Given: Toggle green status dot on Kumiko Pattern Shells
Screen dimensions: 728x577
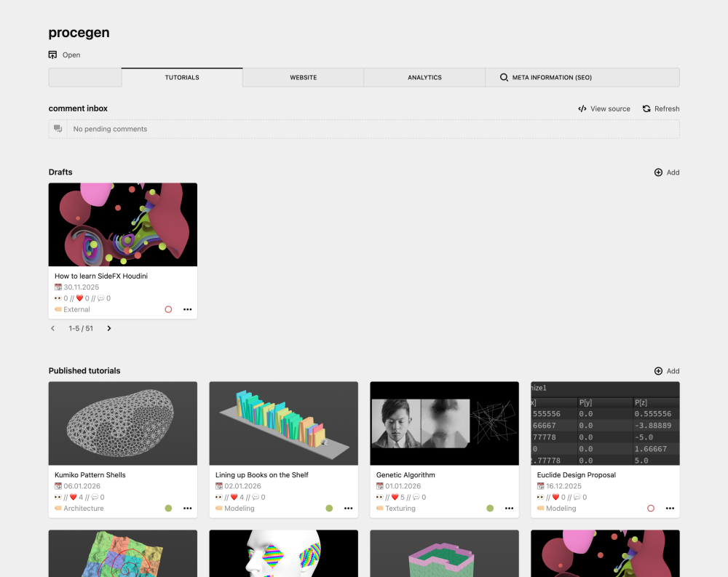Looking at the screenshot, I should pyautogui.click(x=168, y=509).
